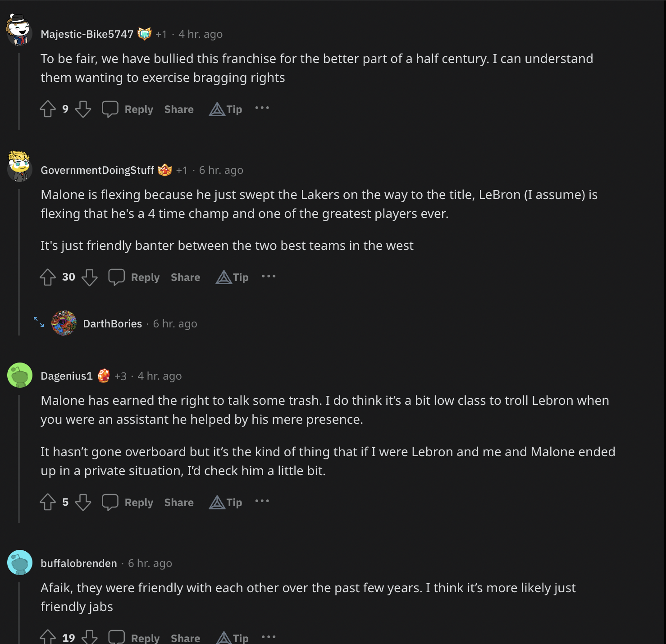Collapse thread line under Dagenius1's comment

pyautogui.click(x=19, y=458)
